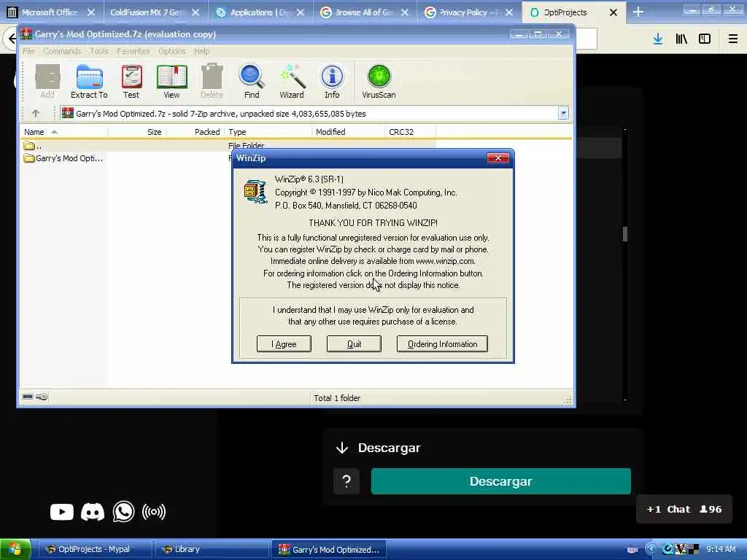
Task: Sort by CRC32 column header
Action: pyautogui.click(x=410, y=132)
